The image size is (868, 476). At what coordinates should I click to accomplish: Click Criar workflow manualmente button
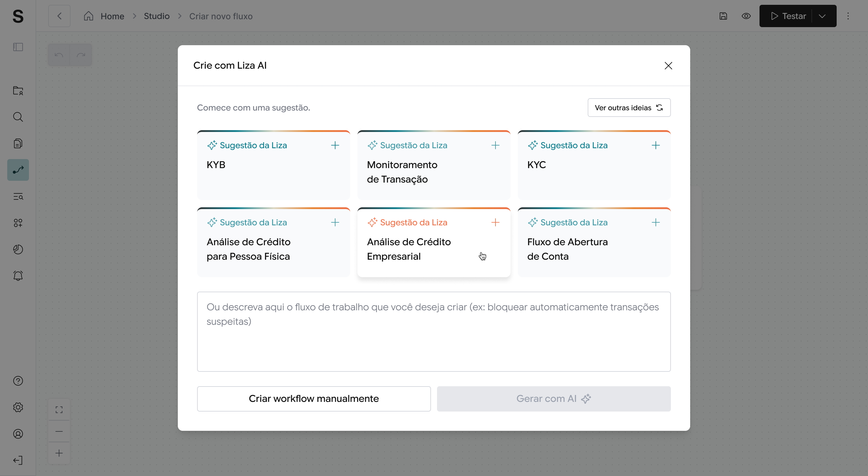tap(314, 399)
